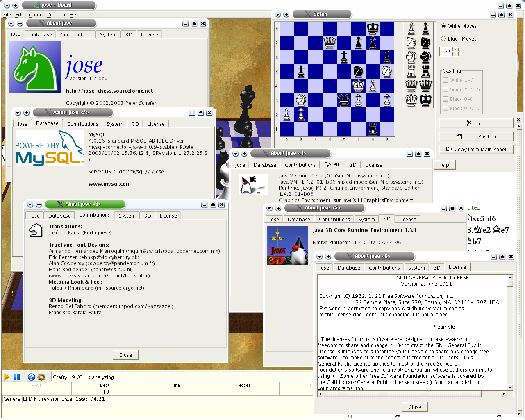This screenshot has width=525, height=420.
Task: Open the File menu
Action: (x=7, y=14)
